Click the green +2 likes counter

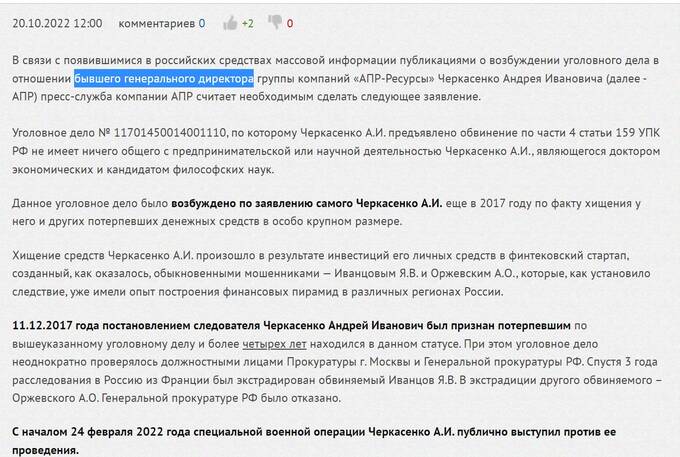coord(248,22)
